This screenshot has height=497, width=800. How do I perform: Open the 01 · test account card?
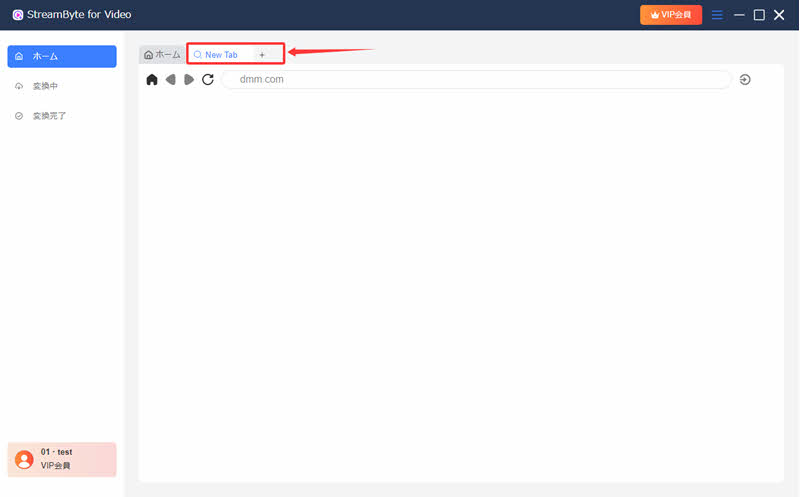pos(62,459)
